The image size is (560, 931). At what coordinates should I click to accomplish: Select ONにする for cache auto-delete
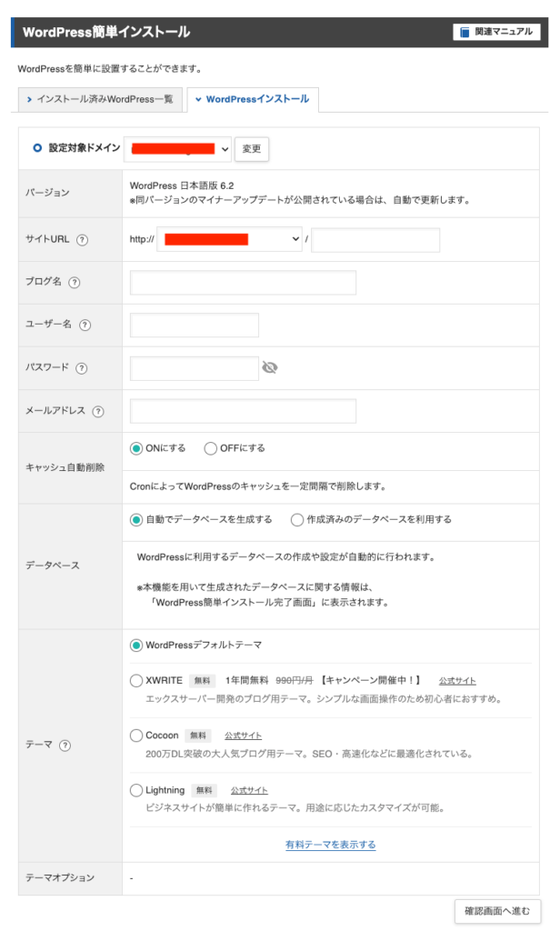coord(136,448)
